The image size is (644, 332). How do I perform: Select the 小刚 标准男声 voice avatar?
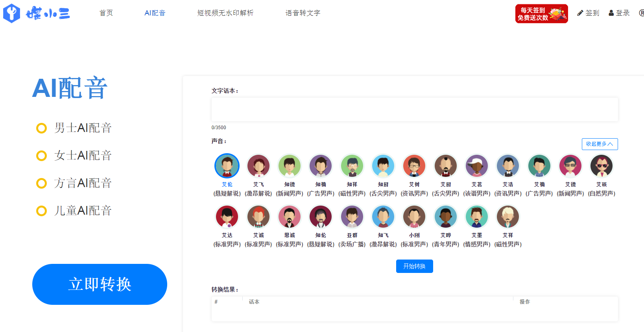click(414, 217)
